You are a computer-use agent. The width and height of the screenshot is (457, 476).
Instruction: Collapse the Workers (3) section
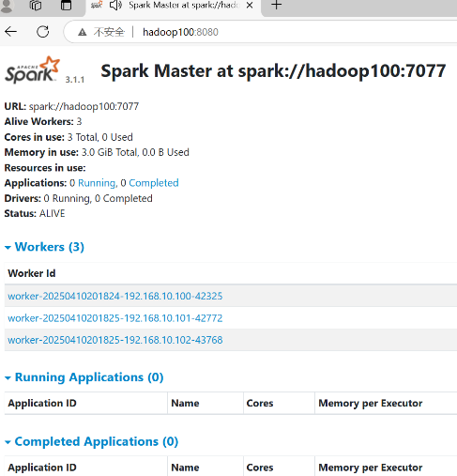(44, 247)
